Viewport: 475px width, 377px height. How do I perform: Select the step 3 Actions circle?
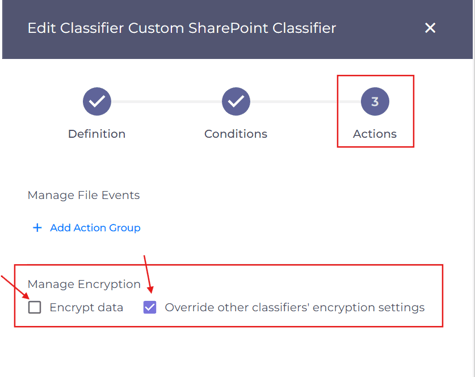pos(375,101)
